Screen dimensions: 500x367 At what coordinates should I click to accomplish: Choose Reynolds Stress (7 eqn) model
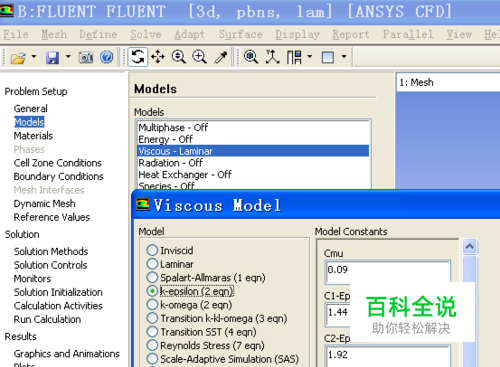(x=152, y=345)
